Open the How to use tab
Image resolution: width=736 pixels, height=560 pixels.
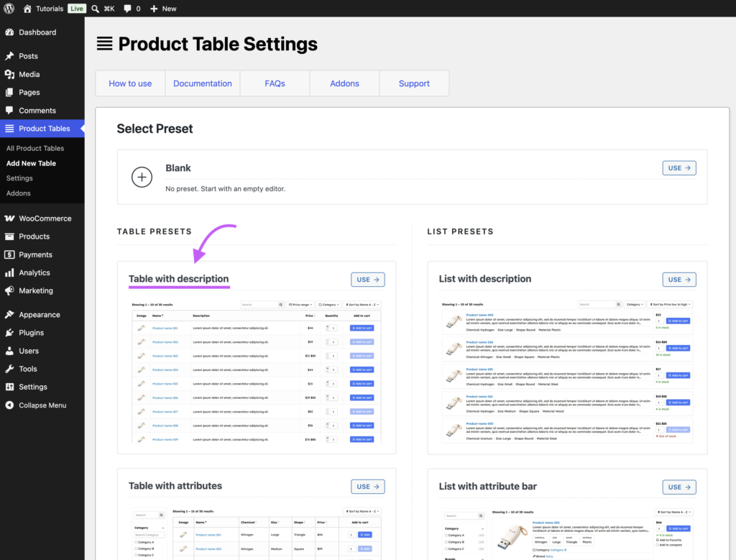(130, 83)
